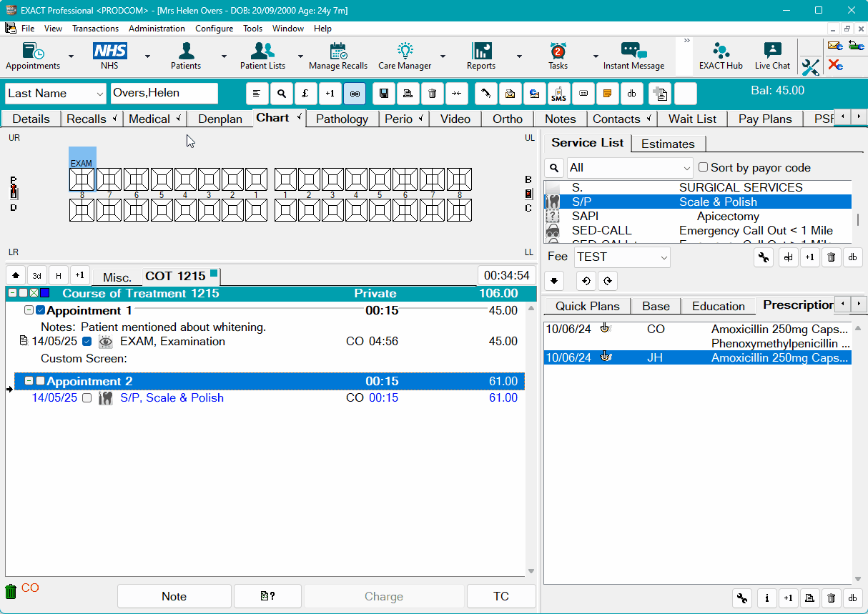Open the Appointments book icon
868x614 pixels.
(33, 56)
